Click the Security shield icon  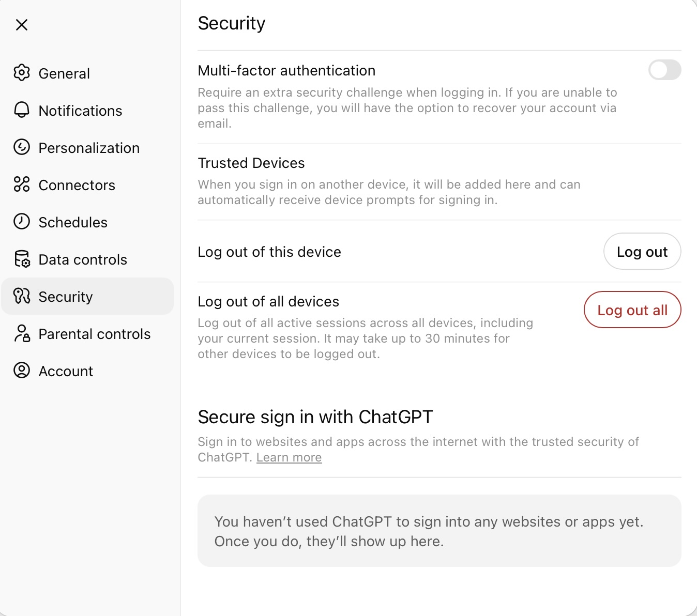pos(22,296)
